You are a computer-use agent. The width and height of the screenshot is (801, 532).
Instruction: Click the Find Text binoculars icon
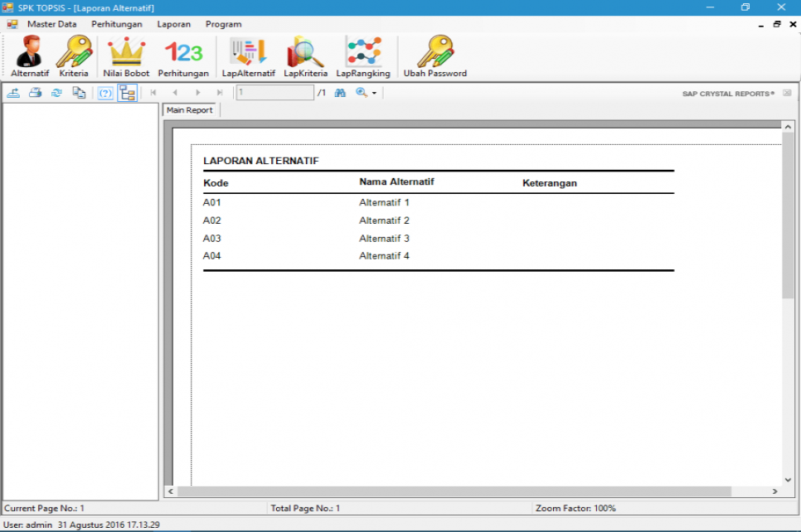[340, 93]
